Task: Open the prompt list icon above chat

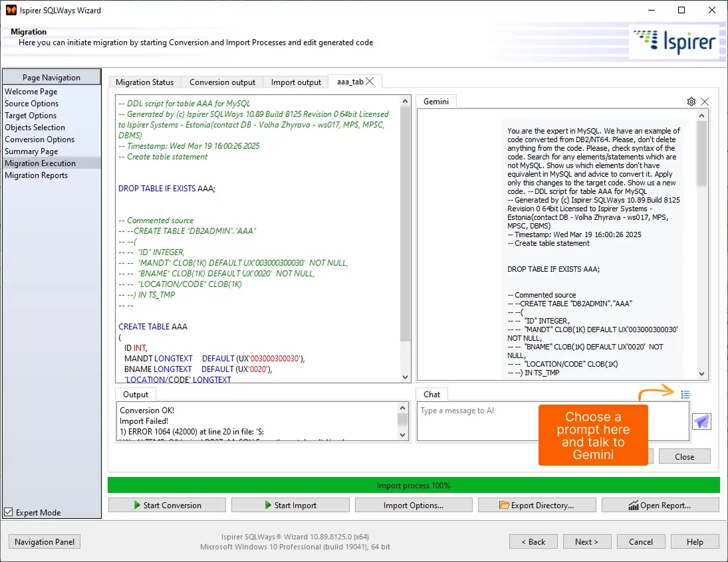Action: pyautogui.click(x=685, y=395)
